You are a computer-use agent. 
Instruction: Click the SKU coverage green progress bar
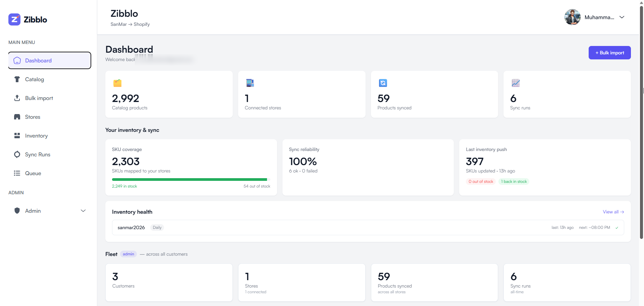click(x=190, y=180)
